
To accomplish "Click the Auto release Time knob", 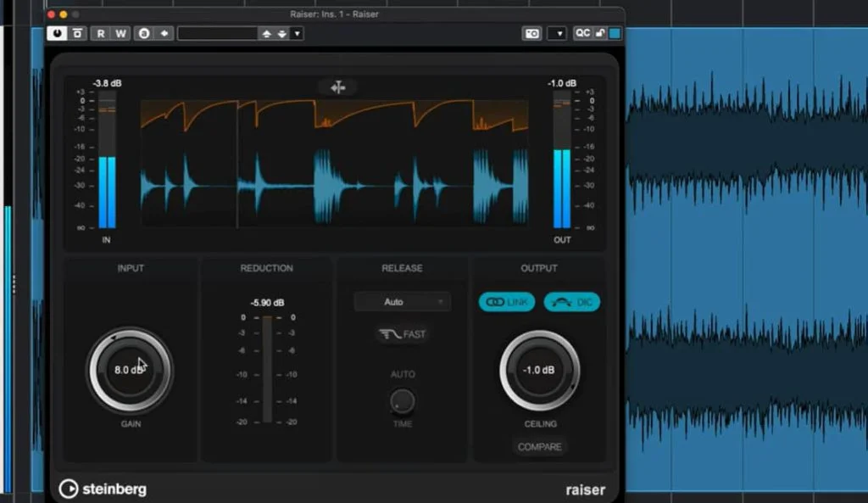I will point(402,401).
